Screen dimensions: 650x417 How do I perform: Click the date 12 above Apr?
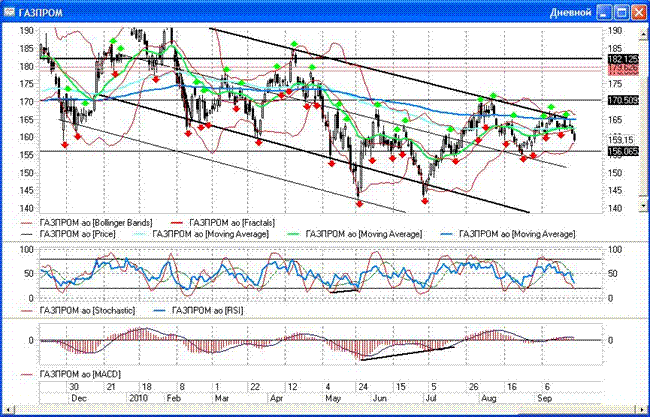pyautogui.click(x=293, y=387)
